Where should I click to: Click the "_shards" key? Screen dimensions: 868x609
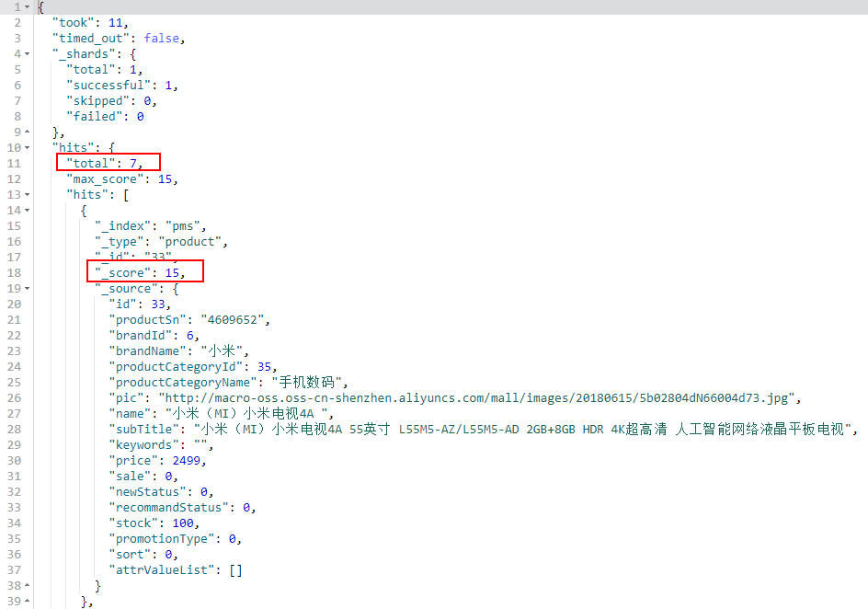pyautogui.click(x=85, y=53)
